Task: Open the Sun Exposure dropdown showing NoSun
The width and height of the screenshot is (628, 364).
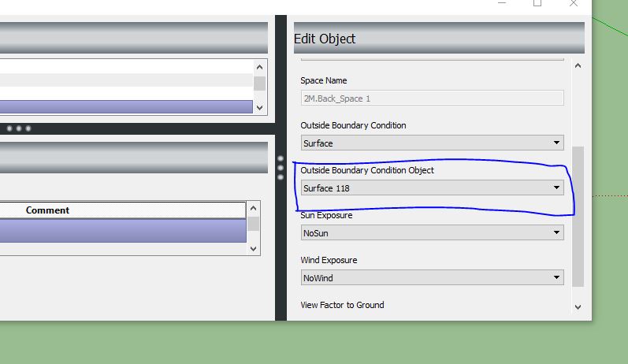Action: pos(432,232)
